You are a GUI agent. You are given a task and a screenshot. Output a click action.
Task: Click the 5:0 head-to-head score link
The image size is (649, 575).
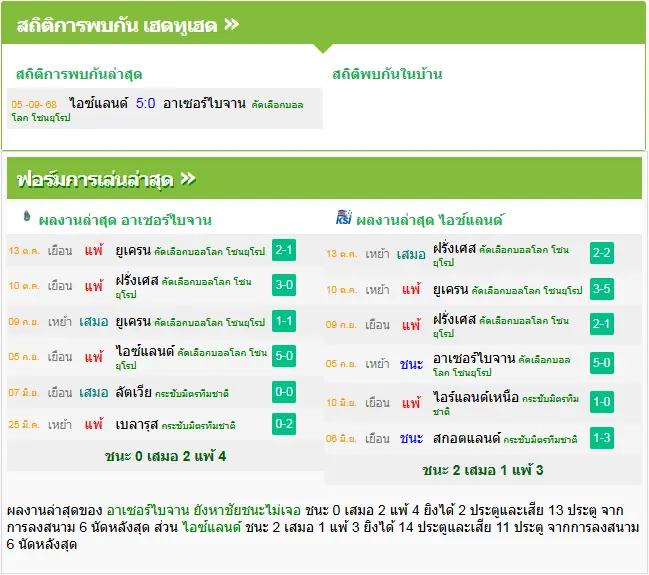click(x=145, y=103)
